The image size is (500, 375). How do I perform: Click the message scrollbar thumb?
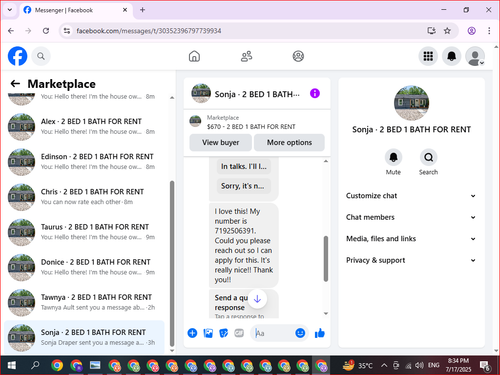pyautogui.click(x=326, y=259)
